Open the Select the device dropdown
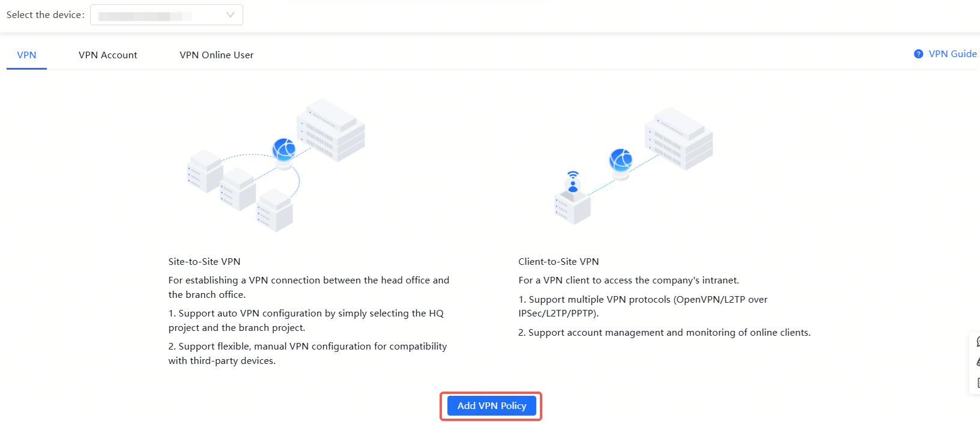The image size is (980, 424). [x=166, y=15]
